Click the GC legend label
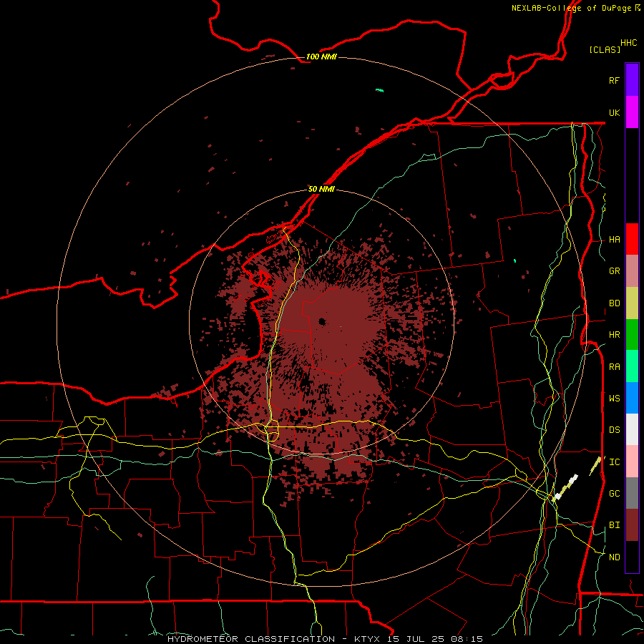The width and height of the screenshot is (644, 644). [x=614, y=494]
